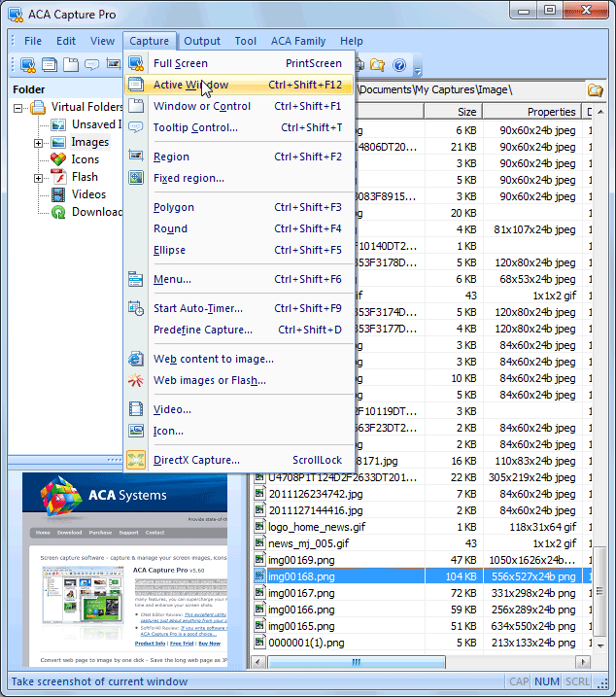Choose Active Window from Capture menu
Image resolution: width=616 pixels, height=697 pixels.
[x=191, y=85]
